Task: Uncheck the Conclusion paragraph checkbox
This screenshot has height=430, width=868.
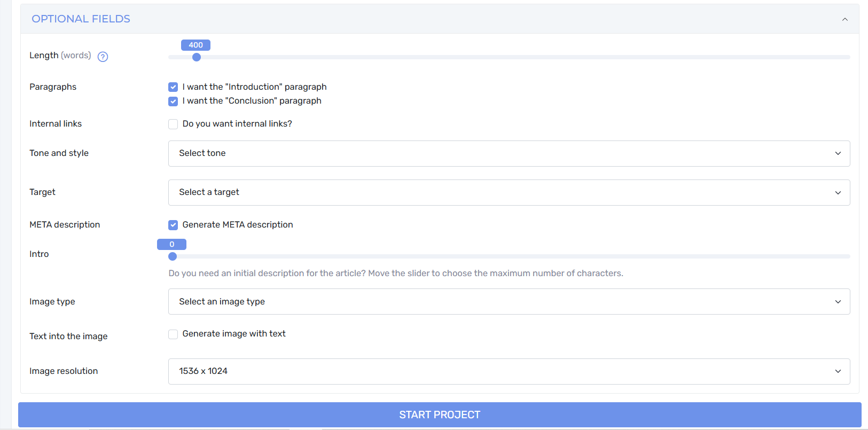Action: (x=173, y=101)
